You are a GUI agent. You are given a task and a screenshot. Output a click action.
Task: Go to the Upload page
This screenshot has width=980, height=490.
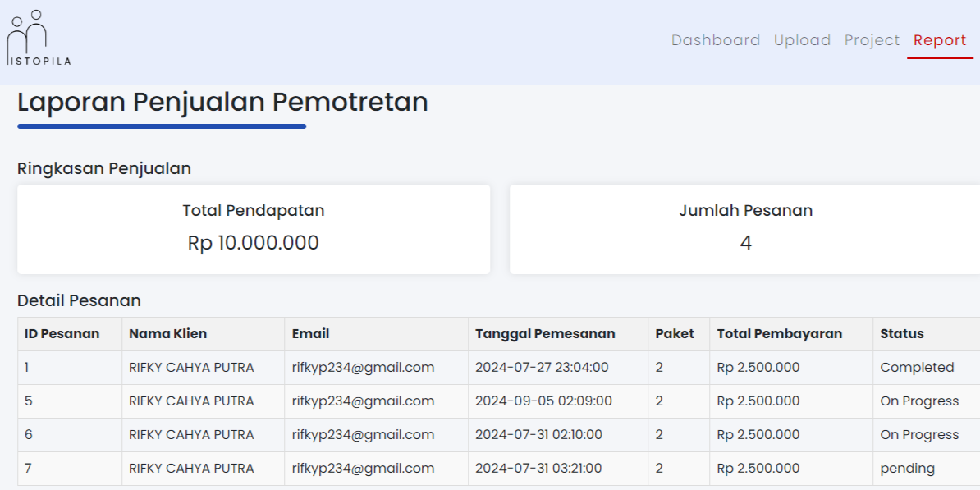[802, 40]
